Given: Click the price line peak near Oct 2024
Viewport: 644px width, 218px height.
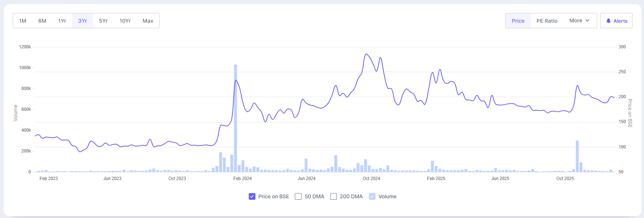Looking at the screenshot, I should tap(366, 54).
